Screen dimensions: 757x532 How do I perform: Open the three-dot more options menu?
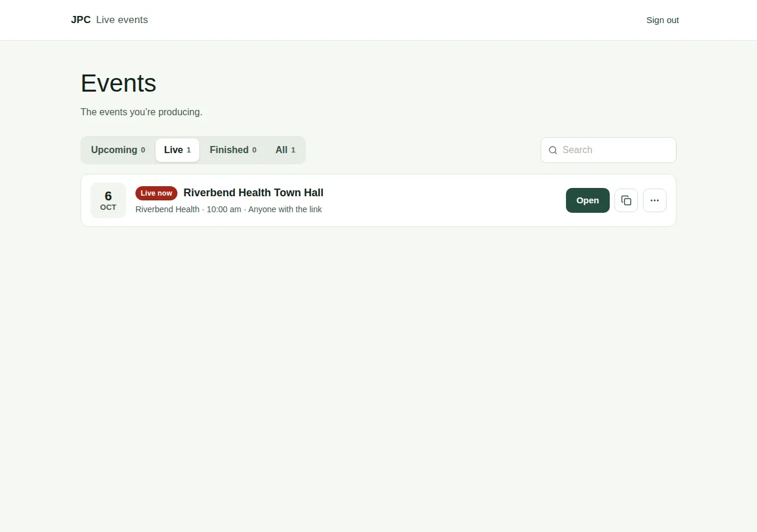coord(655,200)
